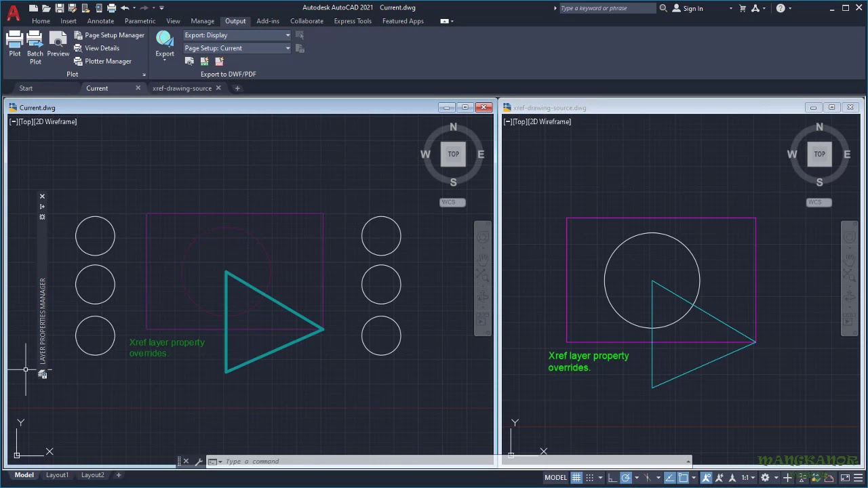The width and height of the screenshot is (868, 488).
Task: Click Open from Web & Mobile icon
Action: 85,8
